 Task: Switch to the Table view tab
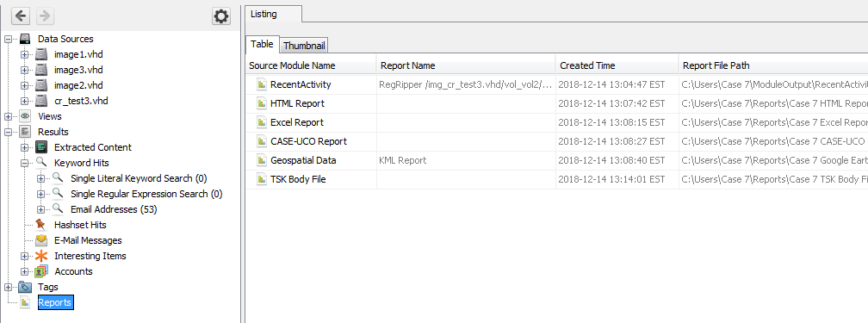coord(263,44)
